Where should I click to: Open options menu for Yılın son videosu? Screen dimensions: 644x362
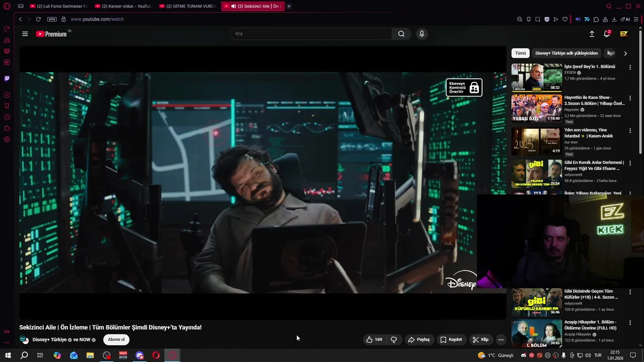tap(630, 131)
